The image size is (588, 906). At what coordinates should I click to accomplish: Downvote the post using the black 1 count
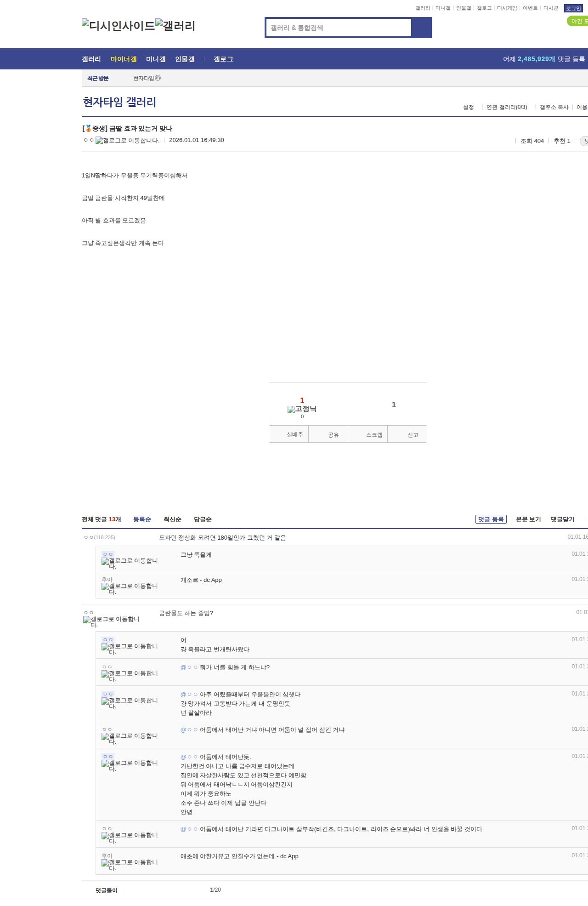pyautogui.click(x=394, y=405)
